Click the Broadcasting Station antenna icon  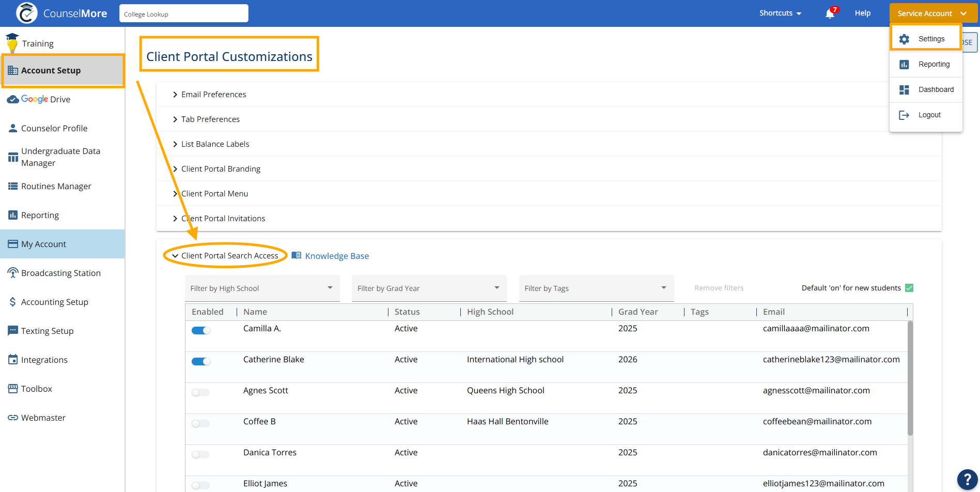tap(13, 273)
